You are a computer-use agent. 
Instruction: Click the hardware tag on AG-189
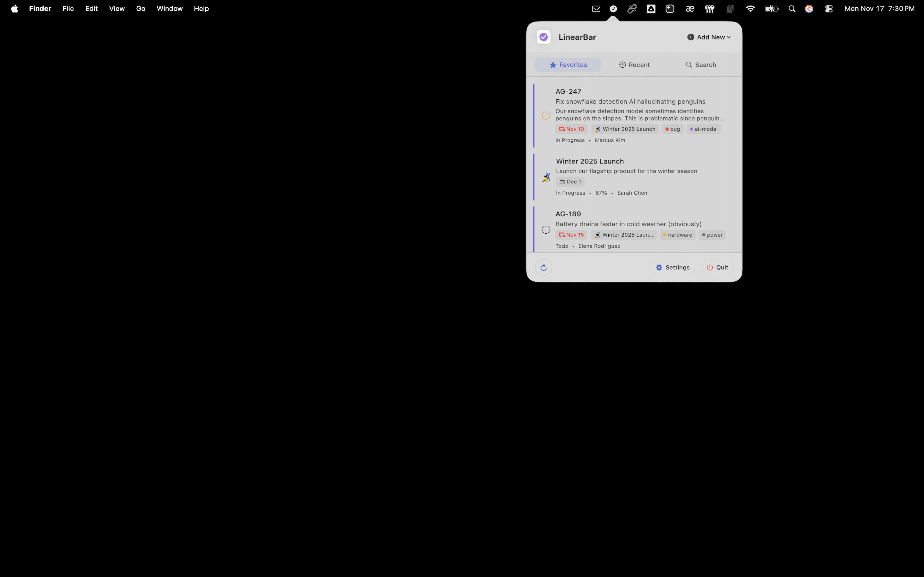click(x=677, y=235)
